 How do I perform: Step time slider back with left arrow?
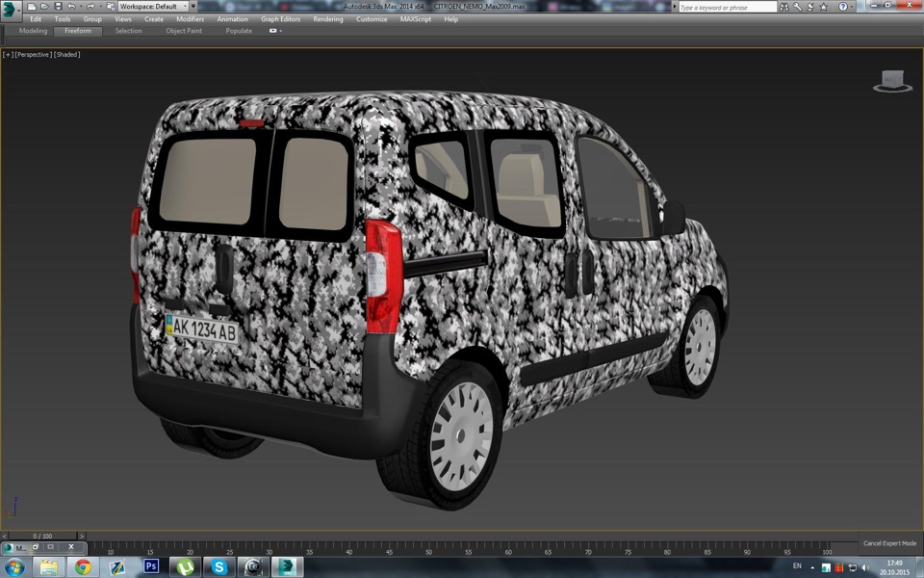[x=4, y=537]
